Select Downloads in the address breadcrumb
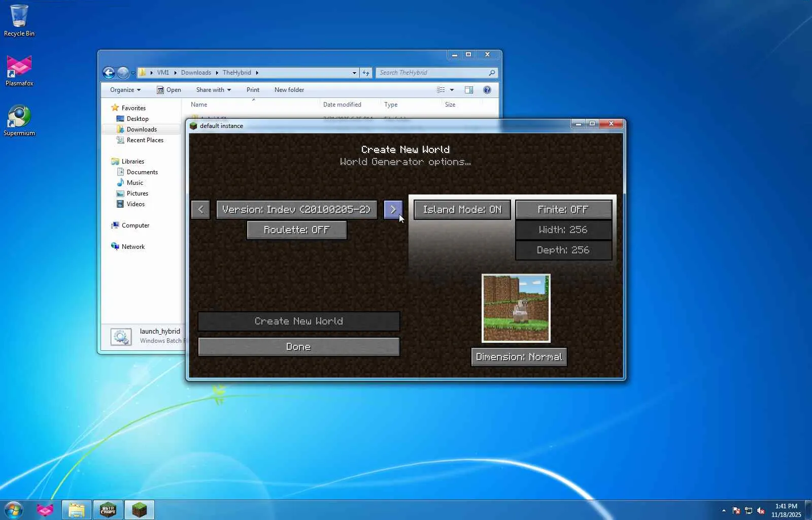Screen dimensions: 812x520 tap(196, 73)
